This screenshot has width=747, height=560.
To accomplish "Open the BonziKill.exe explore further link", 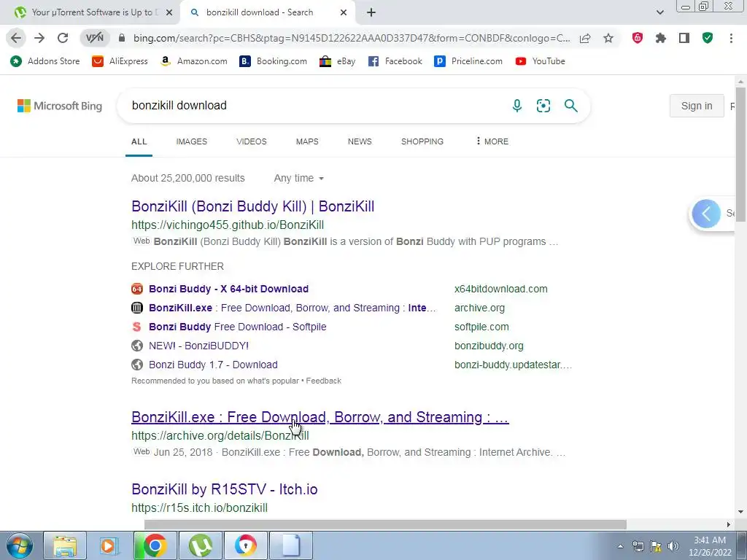I will [292, 308].
